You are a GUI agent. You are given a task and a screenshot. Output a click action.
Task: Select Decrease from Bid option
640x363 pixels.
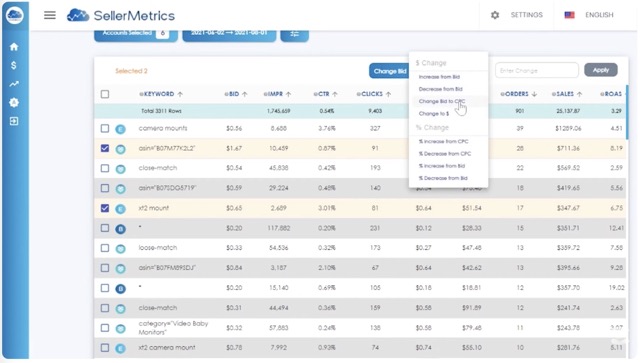[440, 89]
